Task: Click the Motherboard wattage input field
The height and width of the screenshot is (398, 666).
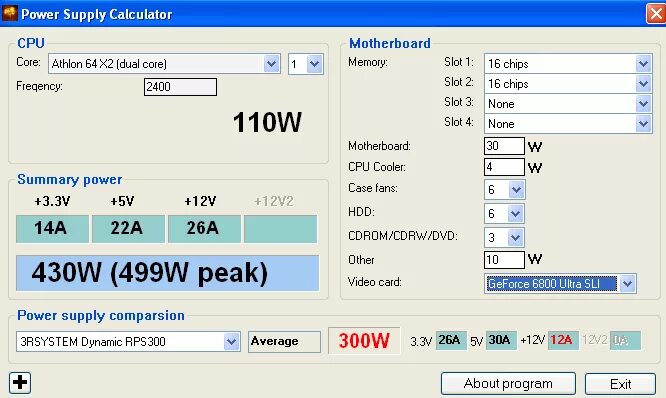Action: (504, 146)
